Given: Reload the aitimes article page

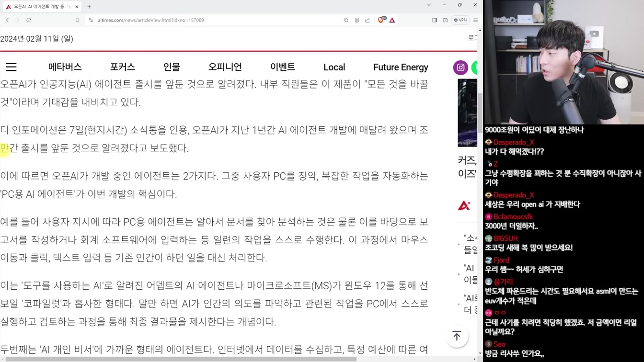Looking at the screenshot, I should (x=29, y=20).
